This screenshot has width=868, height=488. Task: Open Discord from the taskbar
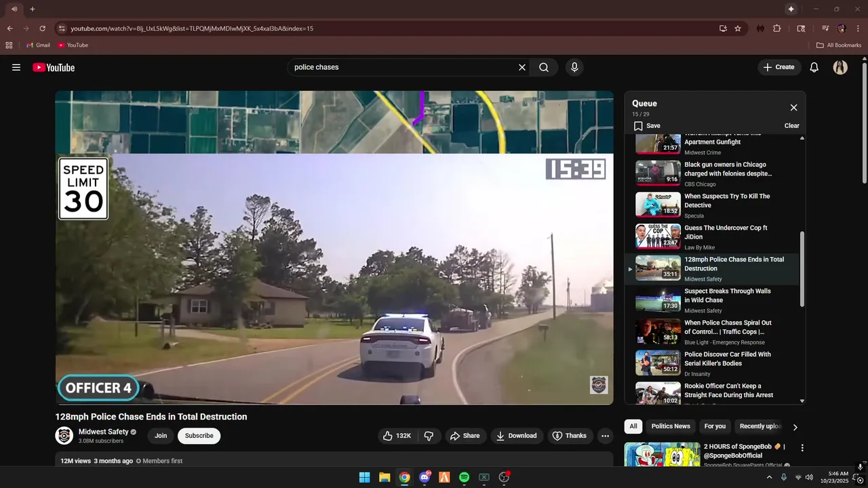coord(425,477)
